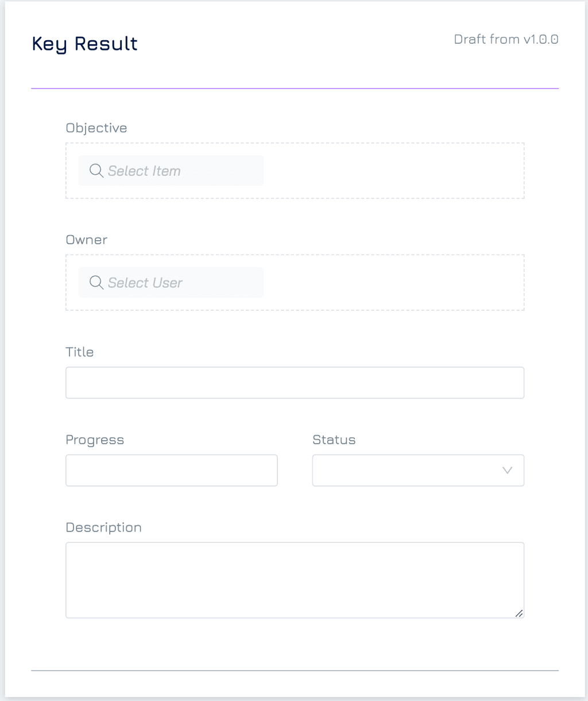Screen dimensions: 588x701
Task: Focus the Title text input
Action: coord(295,383)
